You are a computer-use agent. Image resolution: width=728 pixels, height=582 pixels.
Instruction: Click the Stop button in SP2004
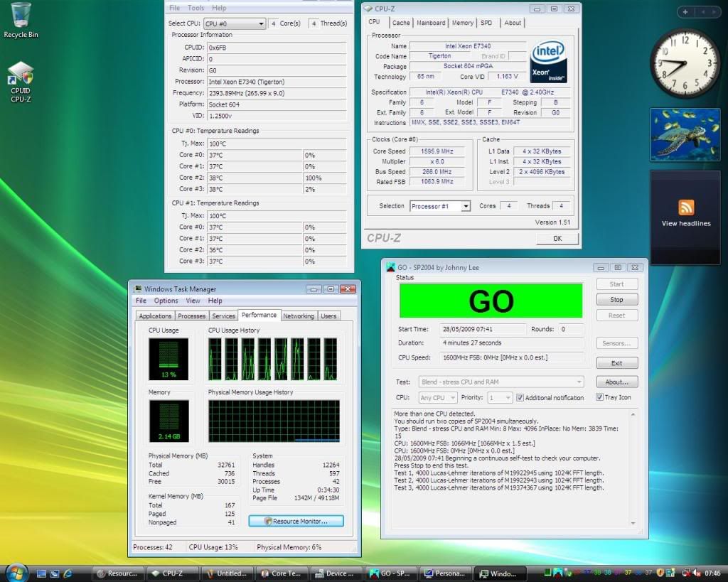(616, 300)
